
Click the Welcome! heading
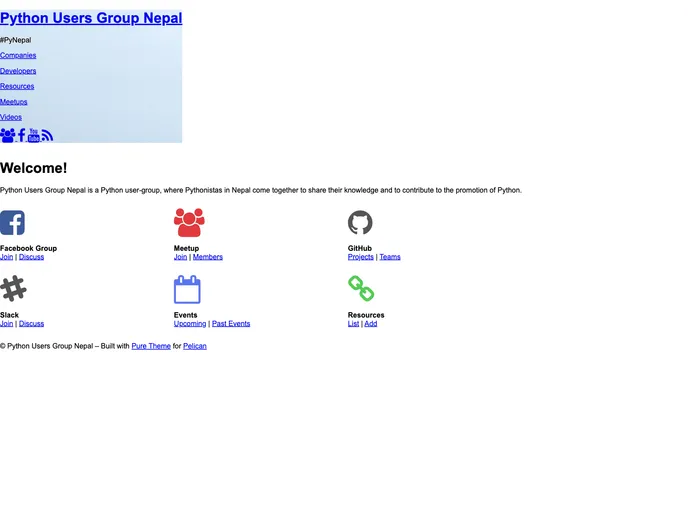coord(33,168)
